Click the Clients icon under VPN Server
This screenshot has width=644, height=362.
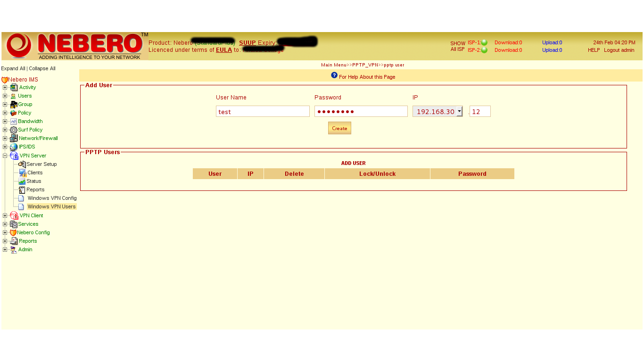23,173
